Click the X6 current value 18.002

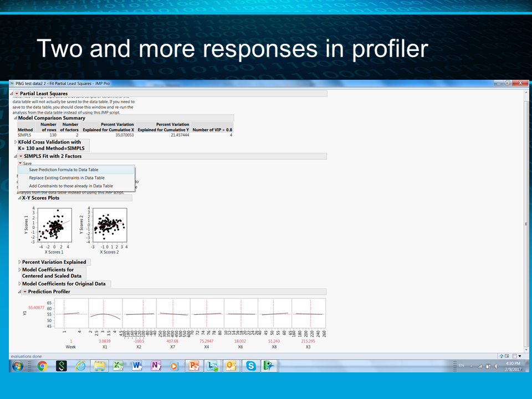pos(240,341)
